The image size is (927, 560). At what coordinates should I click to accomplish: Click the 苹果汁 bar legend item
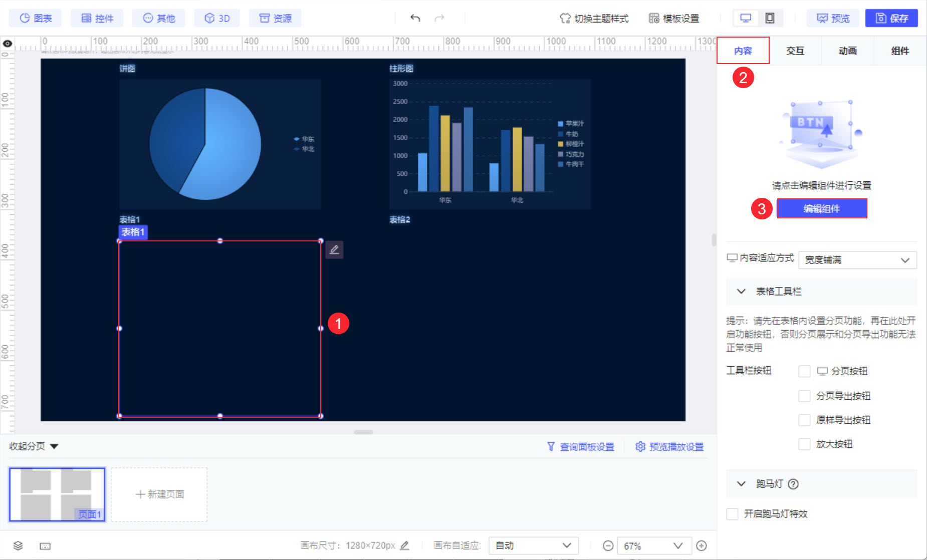[x=571, y=123]
